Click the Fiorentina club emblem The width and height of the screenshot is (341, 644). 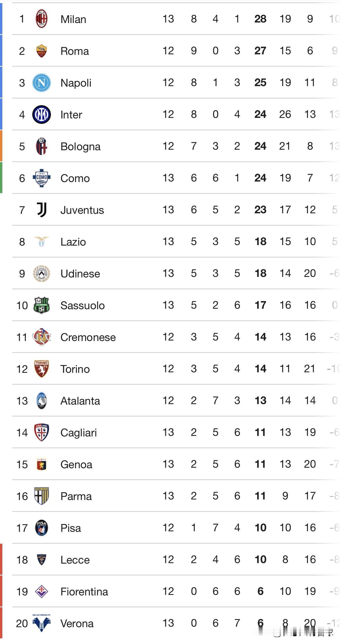(41, 591)
